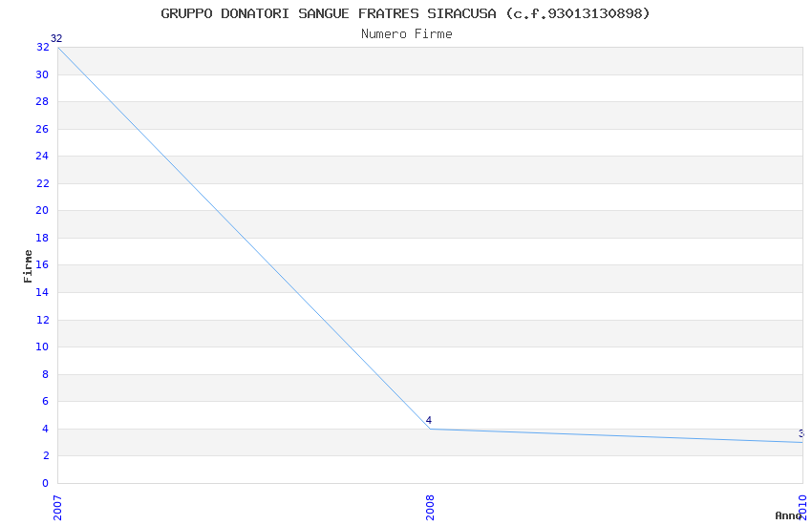Click the y-axis title Firme
Image resolution: width=812 pixels, height=525 pixels.
[28, 266]
